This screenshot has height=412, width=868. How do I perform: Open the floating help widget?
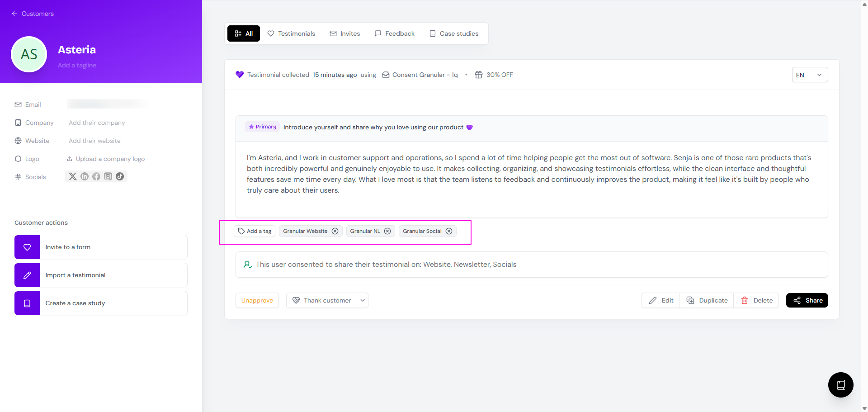coord(841,385)
